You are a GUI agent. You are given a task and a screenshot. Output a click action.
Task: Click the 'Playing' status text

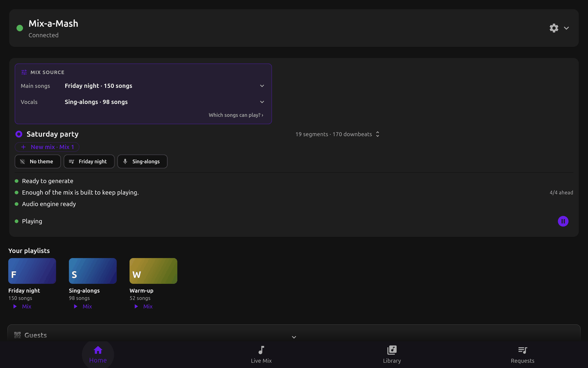[32, 221]
